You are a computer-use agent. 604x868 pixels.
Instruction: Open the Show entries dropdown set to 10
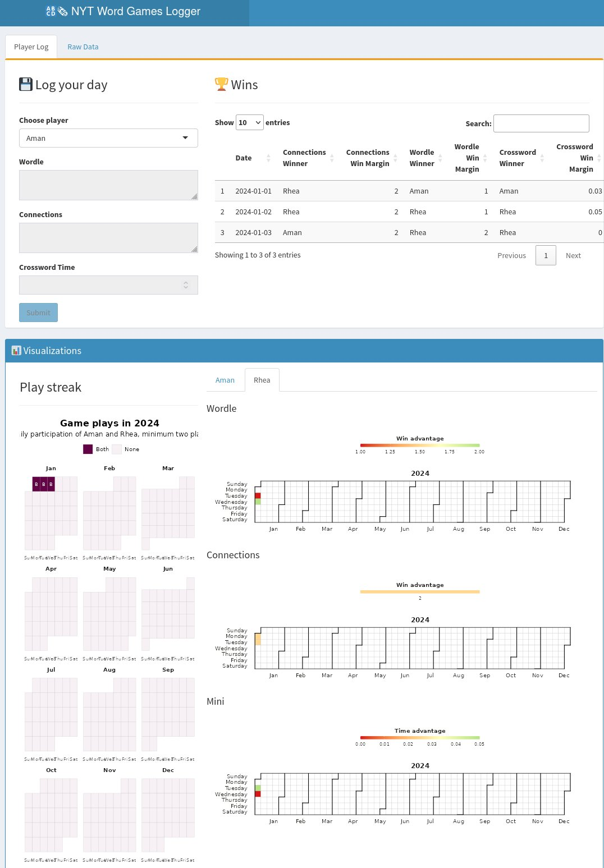tap(249, 122)
